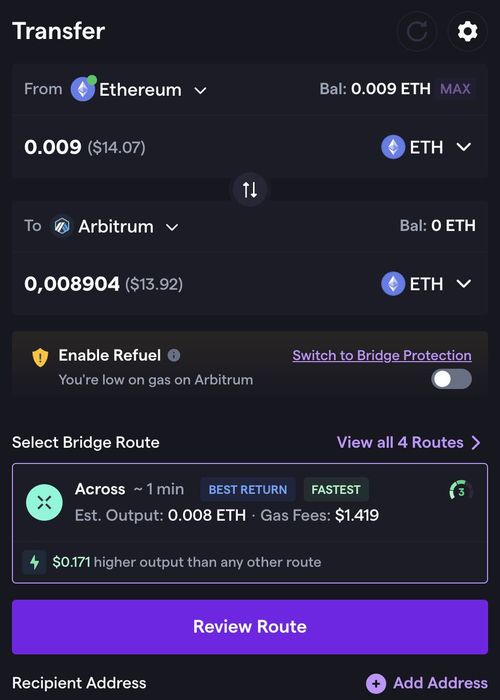The image size is (500, 700).
Task: Click the MAX balance button
Action: coord(455,89)
